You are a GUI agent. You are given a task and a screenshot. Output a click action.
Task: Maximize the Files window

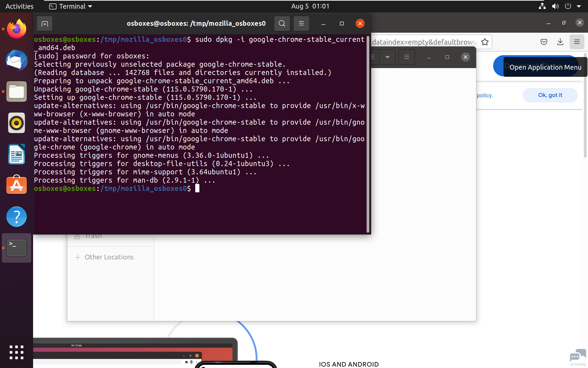pos(447,57)
